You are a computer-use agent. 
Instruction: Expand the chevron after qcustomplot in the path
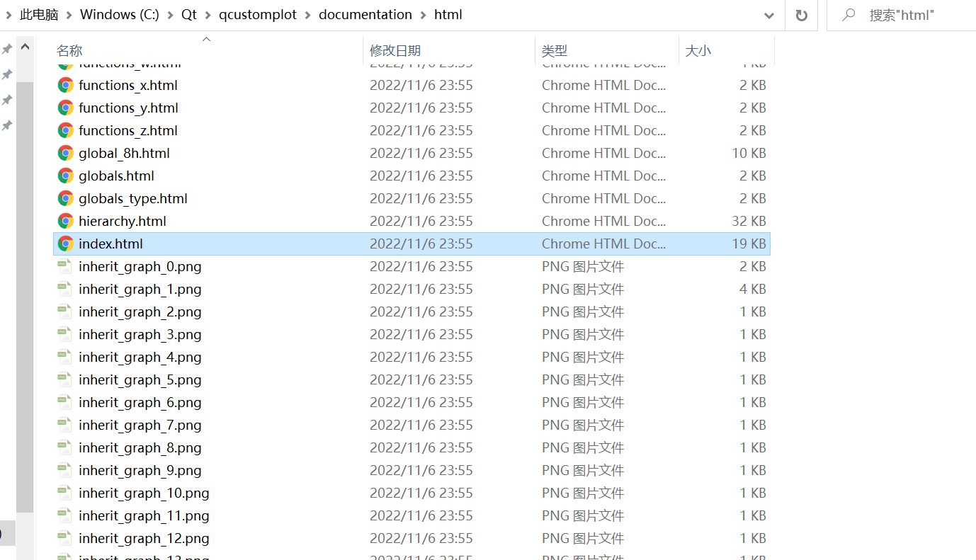(308, 15)
